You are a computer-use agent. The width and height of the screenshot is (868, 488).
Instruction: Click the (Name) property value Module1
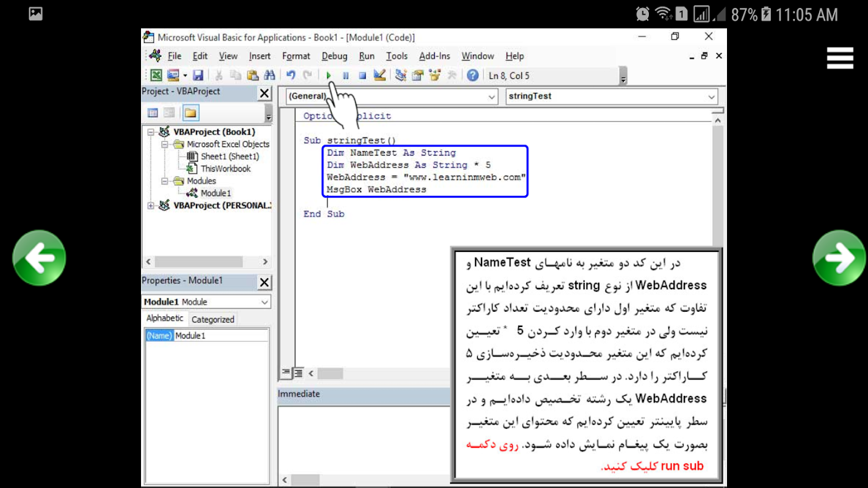221,335
